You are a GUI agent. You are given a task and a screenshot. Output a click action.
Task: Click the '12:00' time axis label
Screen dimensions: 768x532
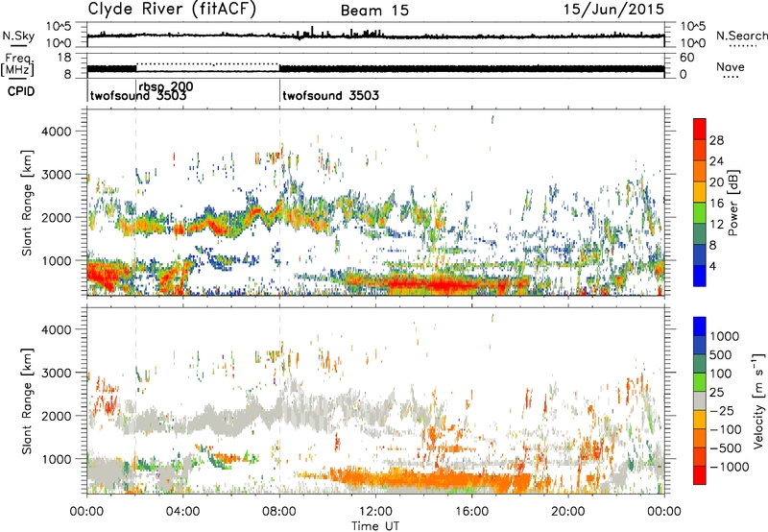(375, 512)
